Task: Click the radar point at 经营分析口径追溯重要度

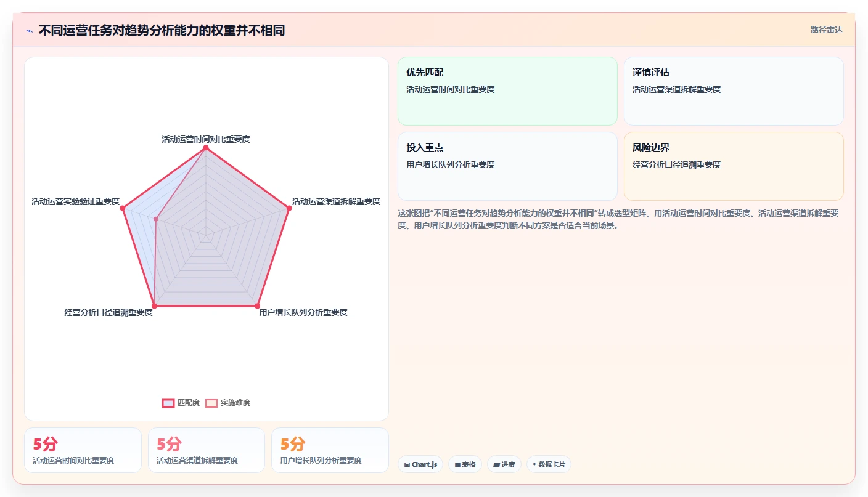Action: click(x=154, y=305)
